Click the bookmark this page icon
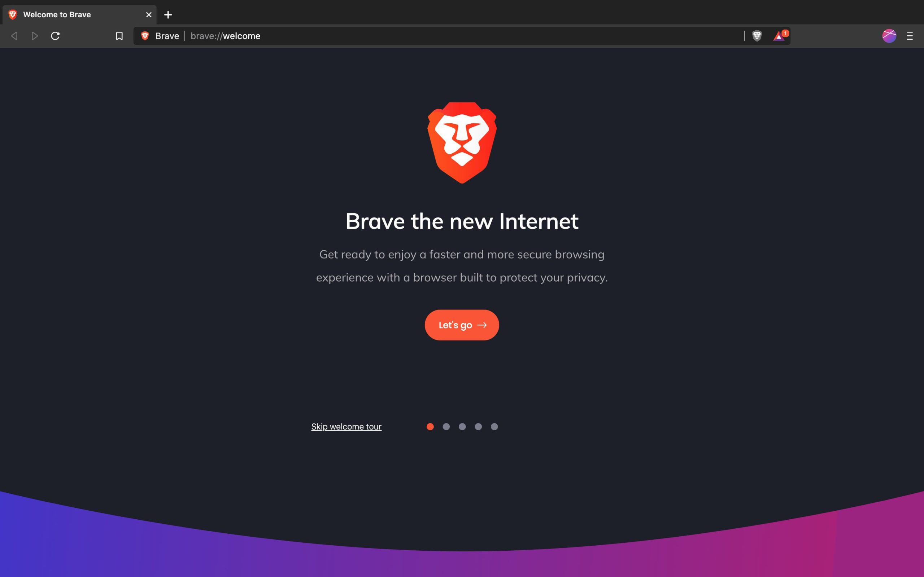Viewport: 924px width, 577px height. tap(119, 35)
